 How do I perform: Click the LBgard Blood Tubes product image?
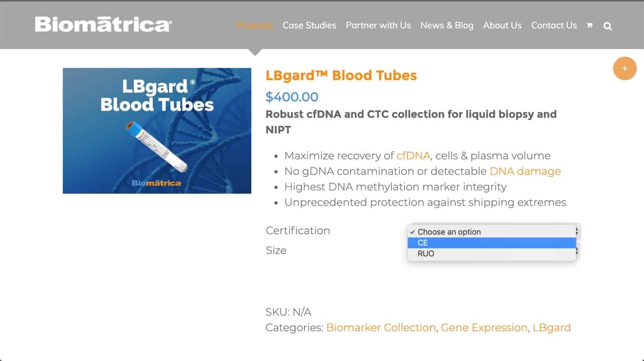[x=157, y=131]
